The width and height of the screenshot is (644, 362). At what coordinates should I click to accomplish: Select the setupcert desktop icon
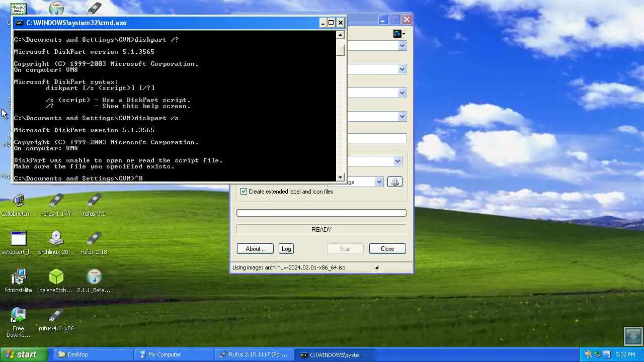coord(19,239)
